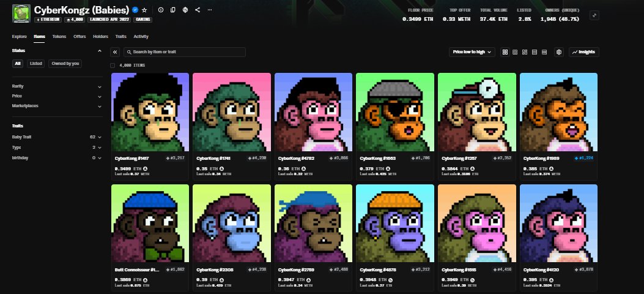Image resolution: width=644 pixels, height=294 pixels.
Task: Open the CyberKong #1989 thumbnail
Action: 558,112
